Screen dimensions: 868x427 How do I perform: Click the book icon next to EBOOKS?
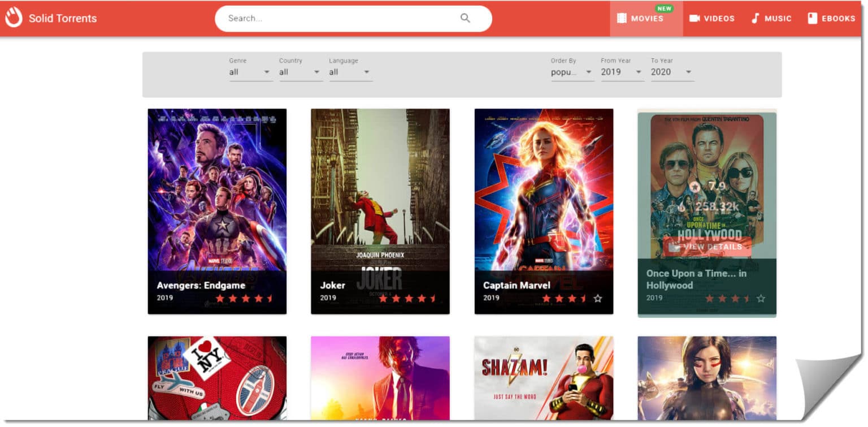(812, 18)
